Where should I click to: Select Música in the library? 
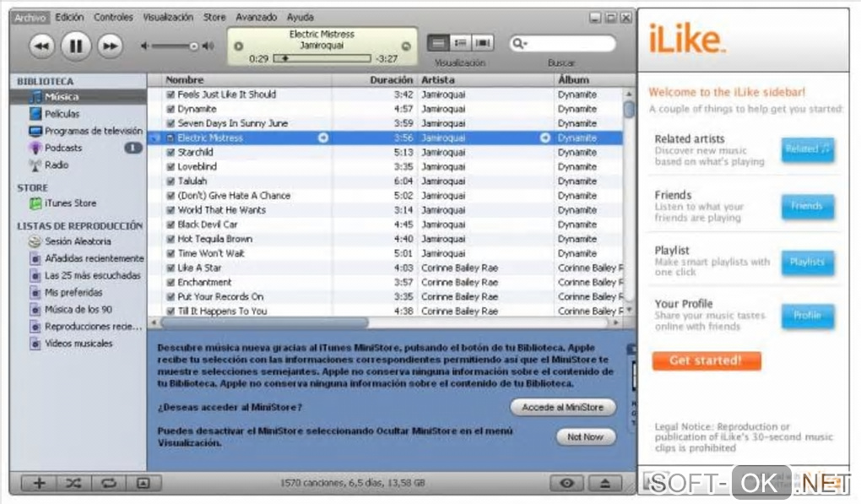[x=78, y=97]
